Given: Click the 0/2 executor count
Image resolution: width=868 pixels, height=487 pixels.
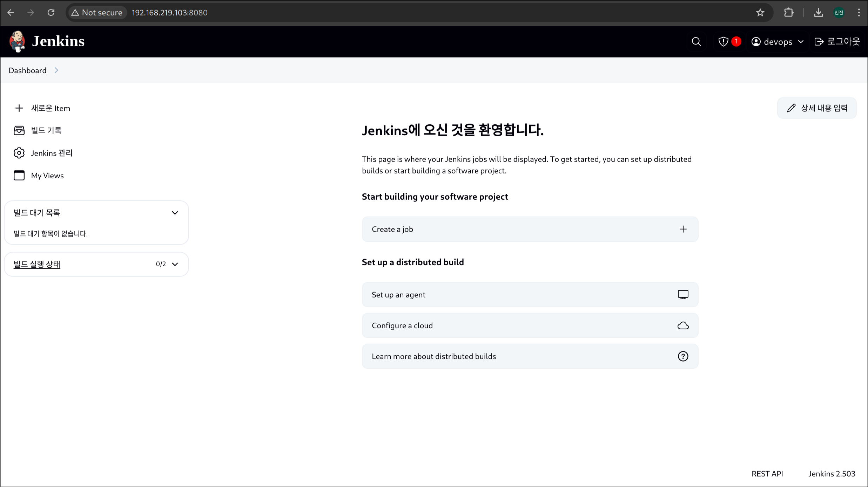Looking at the screenshot, I should click(x=161, y=264).
